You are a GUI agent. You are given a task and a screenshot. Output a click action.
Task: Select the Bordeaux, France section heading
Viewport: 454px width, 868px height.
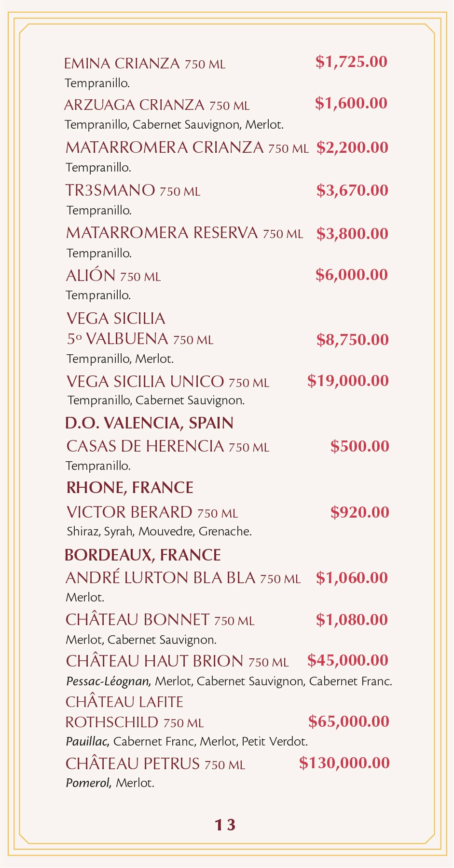143,555
